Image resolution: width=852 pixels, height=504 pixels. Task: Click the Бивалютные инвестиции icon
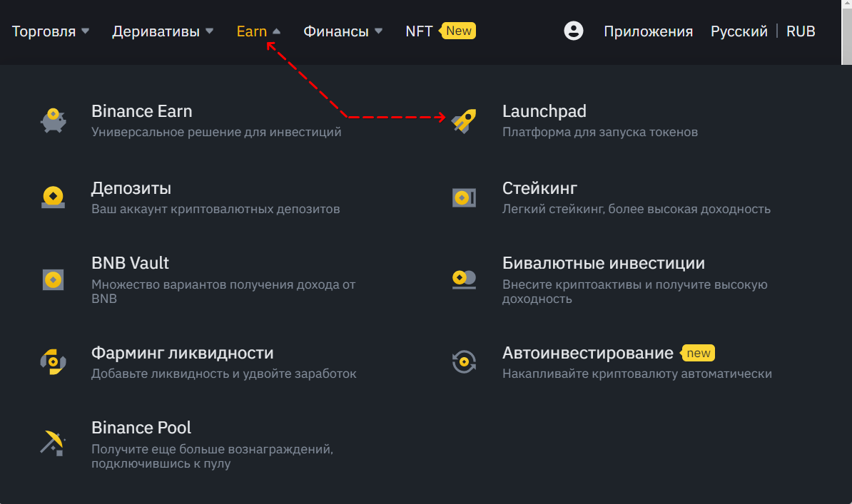[464, 279]
